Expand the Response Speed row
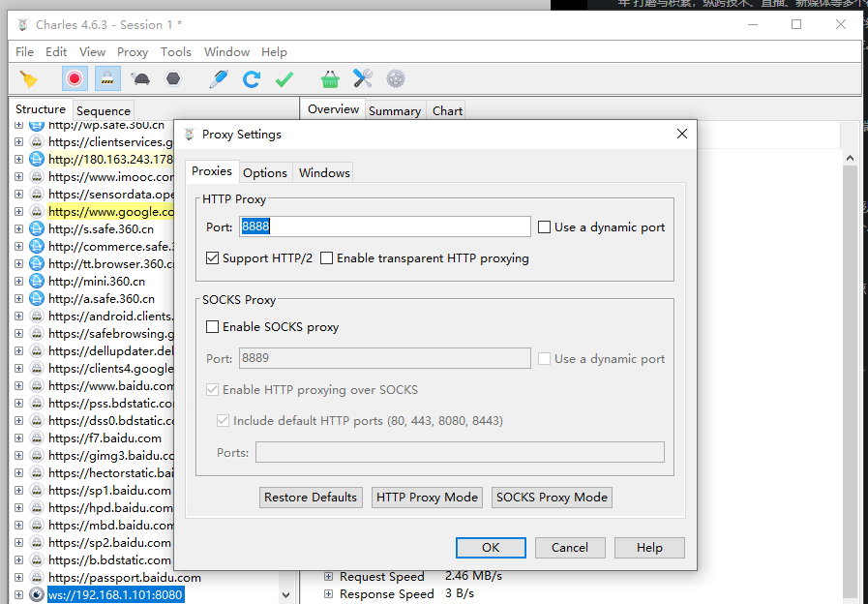This screenshot has width=868, height=604. click(x=328, y=594)
